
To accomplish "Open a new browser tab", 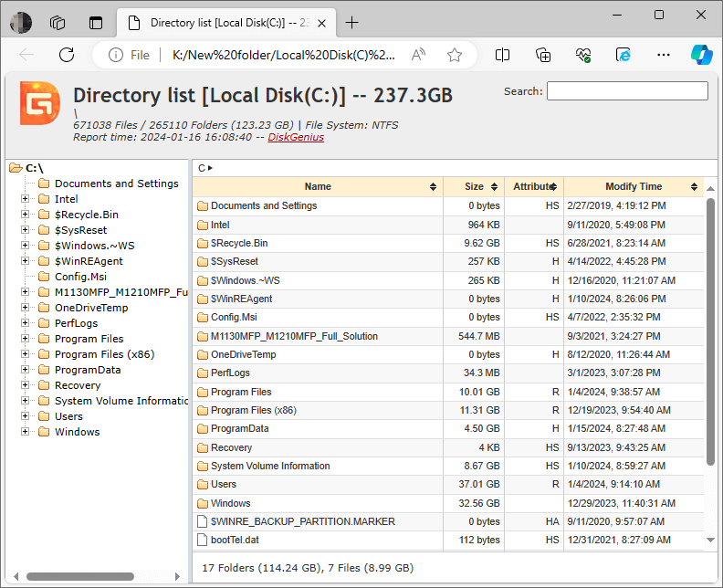I will pyautogui.click(x=352, y=22).
